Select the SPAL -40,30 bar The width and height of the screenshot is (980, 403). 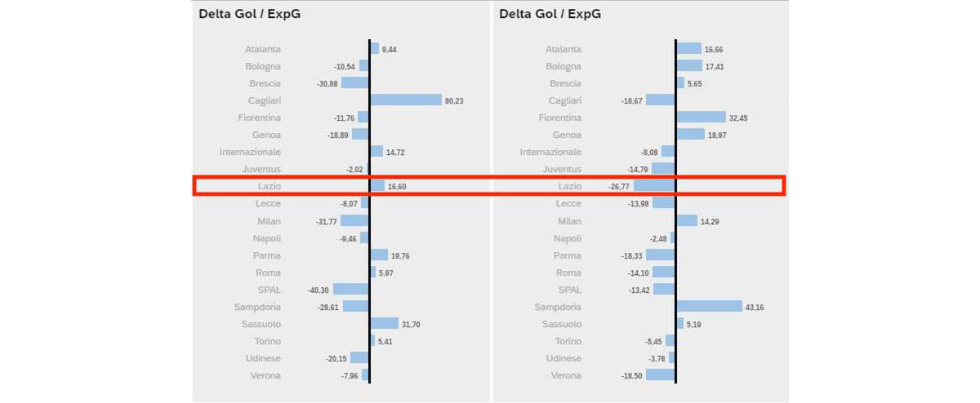(x=351, y=290)
